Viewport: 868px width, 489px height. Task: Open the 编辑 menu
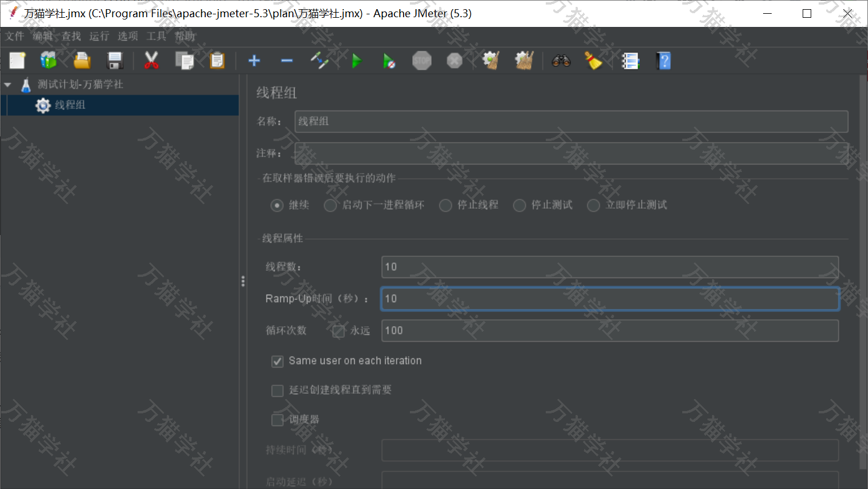click(x=42, y=36)
